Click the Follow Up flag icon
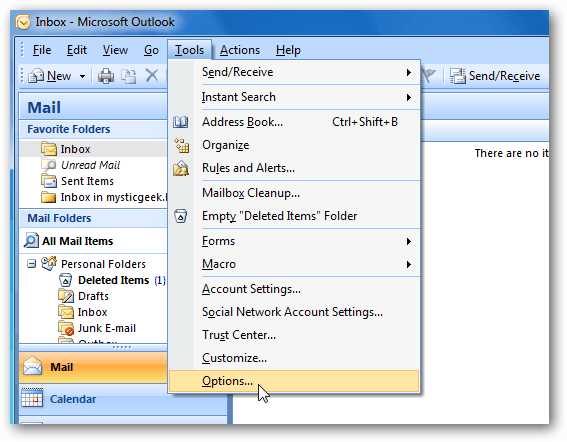Image resolution: width=567 pixels, height=442 pixels. 429,76
